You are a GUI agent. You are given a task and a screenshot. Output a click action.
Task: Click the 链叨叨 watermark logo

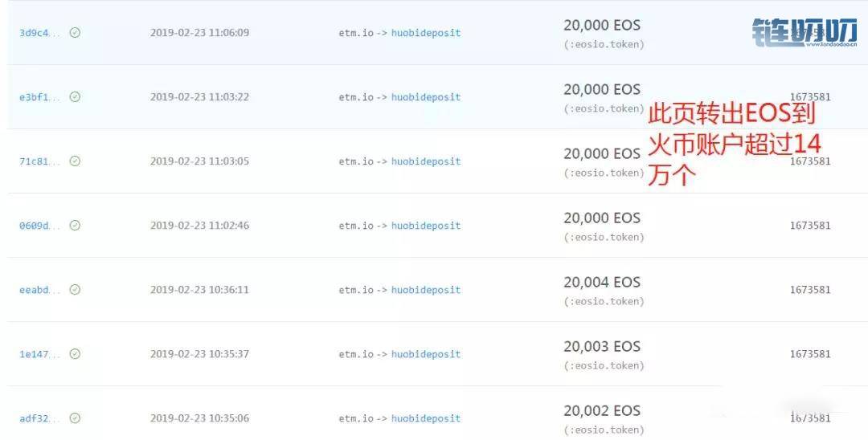click(805, 32)
